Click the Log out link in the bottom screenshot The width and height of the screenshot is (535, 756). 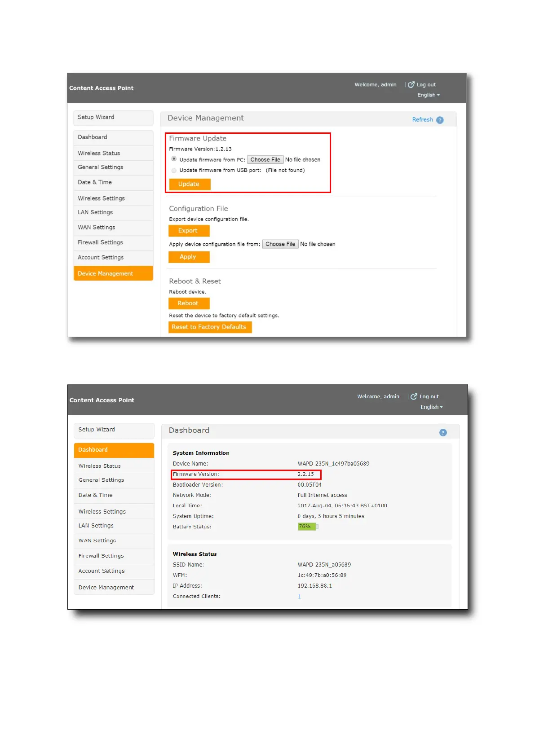[424, 396]
